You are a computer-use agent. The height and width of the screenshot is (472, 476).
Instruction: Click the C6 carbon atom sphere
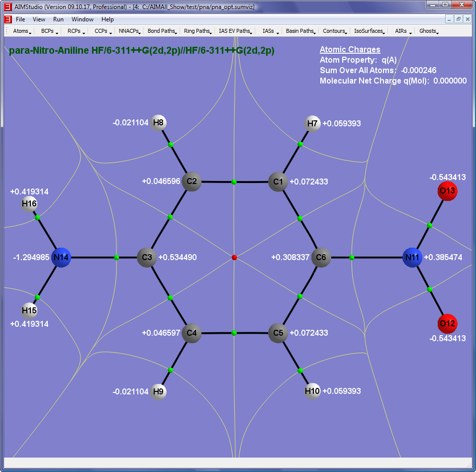click(321, 258)
